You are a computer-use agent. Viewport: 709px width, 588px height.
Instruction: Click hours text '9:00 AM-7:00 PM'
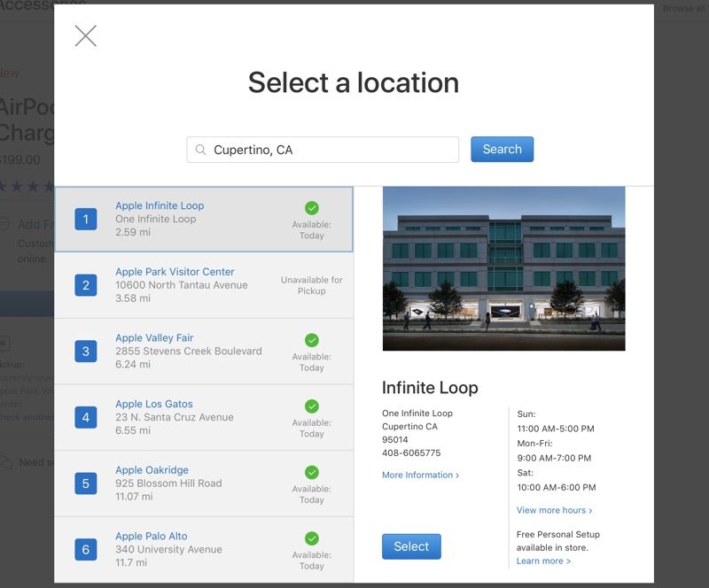(x=554, y=458)
